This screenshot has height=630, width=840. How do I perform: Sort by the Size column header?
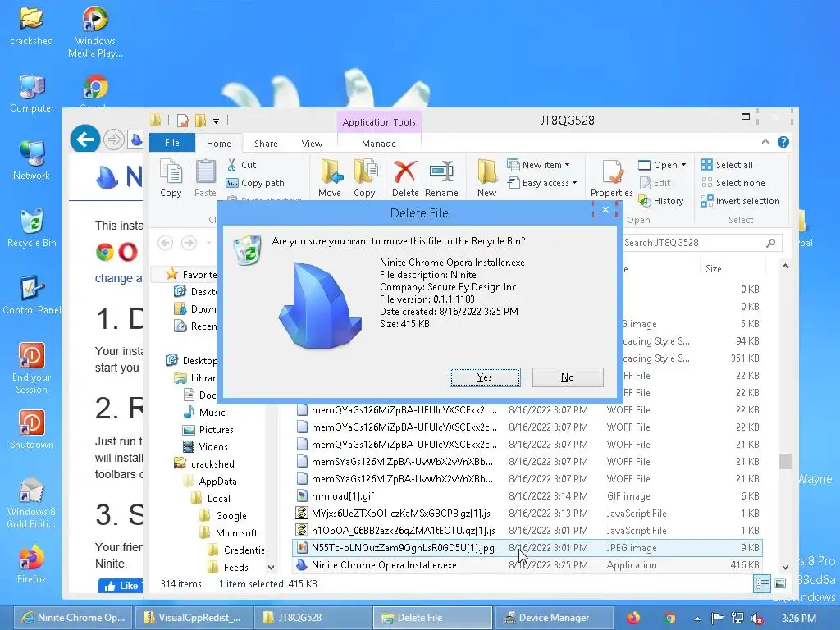tap(714, 268)
